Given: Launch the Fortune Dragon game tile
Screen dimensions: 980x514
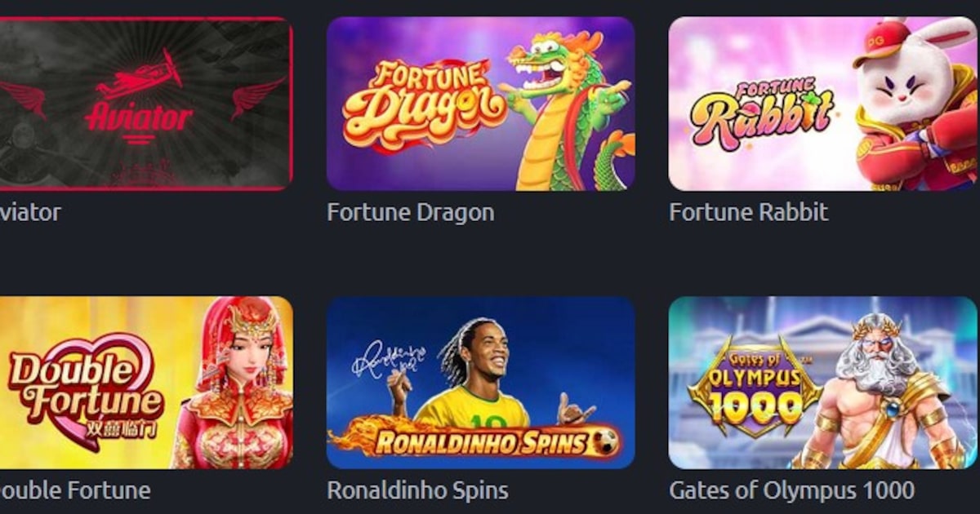Looking at the screenshot, I should (481, 104).
